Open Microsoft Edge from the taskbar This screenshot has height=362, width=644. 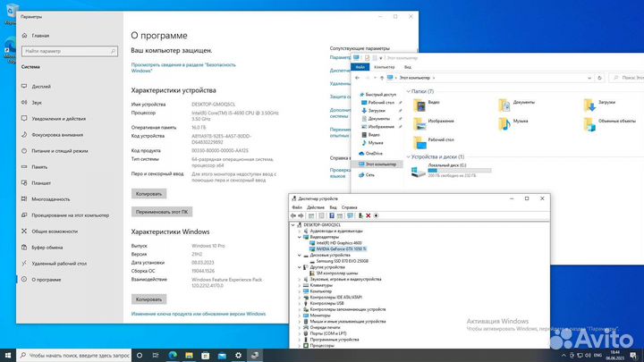coord(173,355)
